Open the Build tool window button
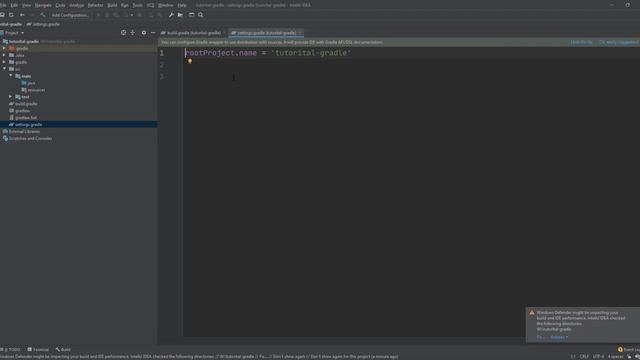 coord(63,349)
